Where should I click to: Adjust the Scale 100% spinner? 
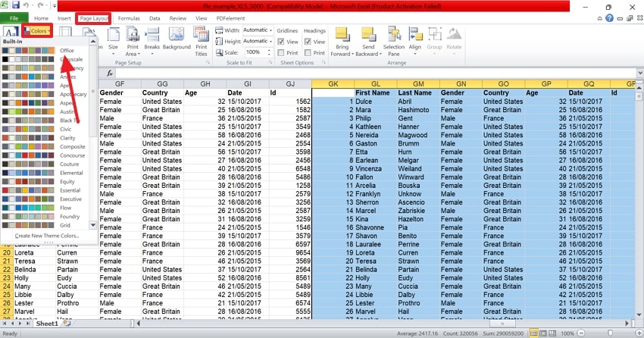tap(269, 52)
